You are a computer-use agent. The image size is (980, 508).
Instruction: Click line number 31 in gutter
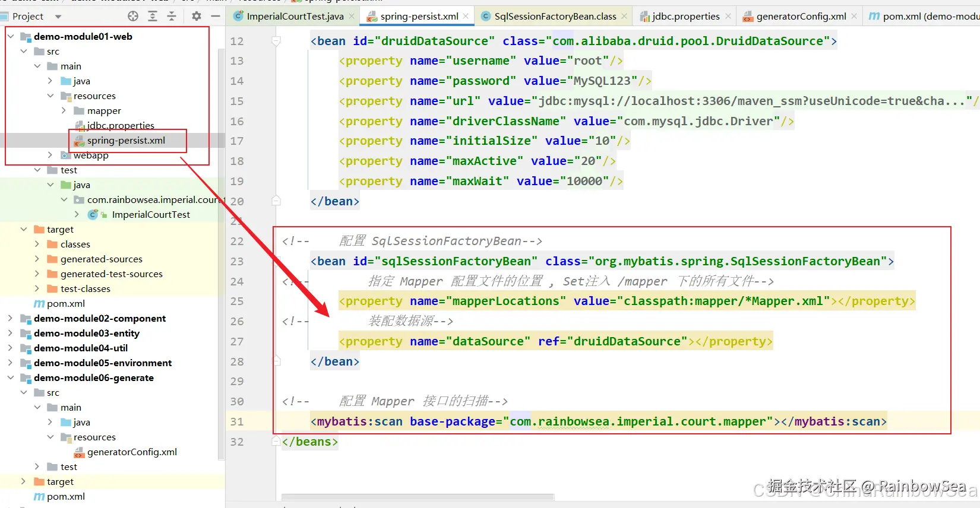click(x=237, y=421)
